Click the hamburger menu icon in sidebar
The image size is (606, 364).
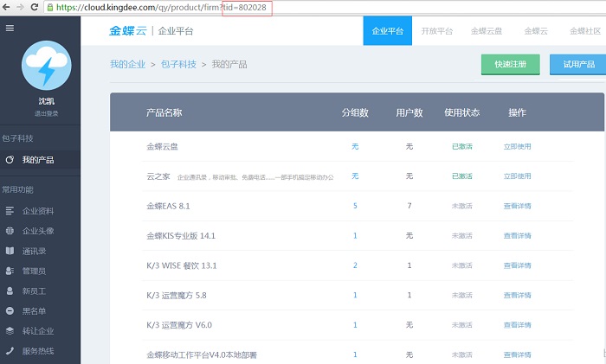[10, 28]
